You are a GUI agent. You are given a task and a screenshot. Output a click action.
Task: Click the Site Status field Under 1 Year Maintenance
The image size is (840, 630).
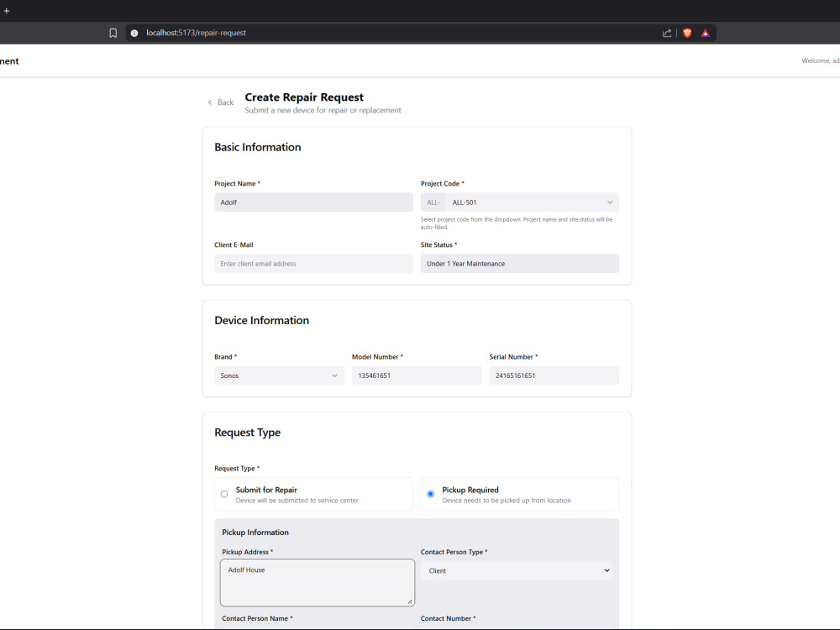520,263
